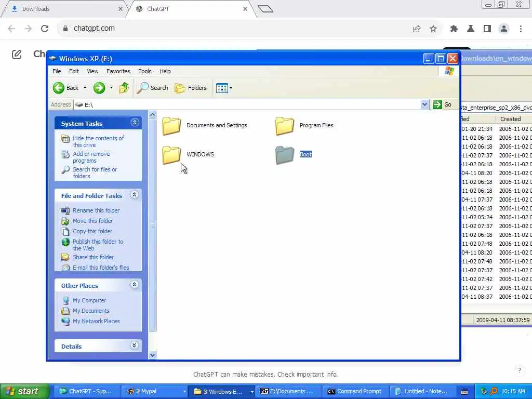Switch to ChatGPT - Sup... taskbar button

[87, 392]
